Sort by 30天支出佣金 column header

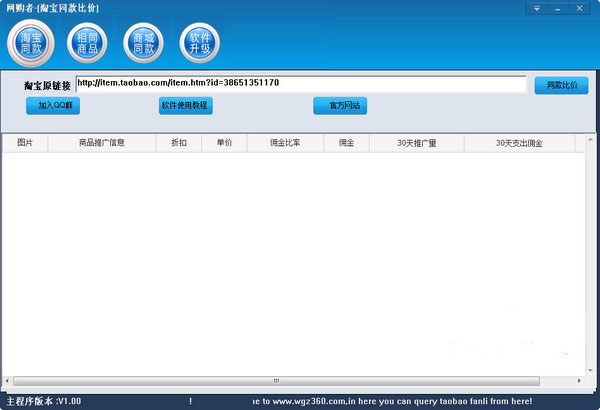519,143
